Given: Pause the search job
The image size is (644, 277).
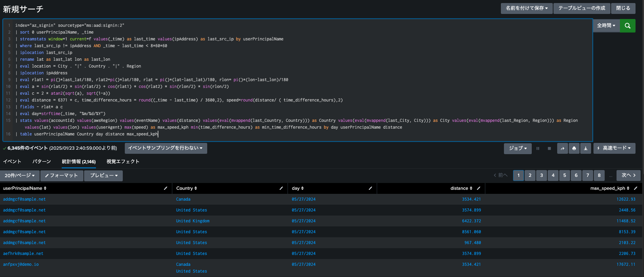Looking at the screenshot, I should click(538, 148).
